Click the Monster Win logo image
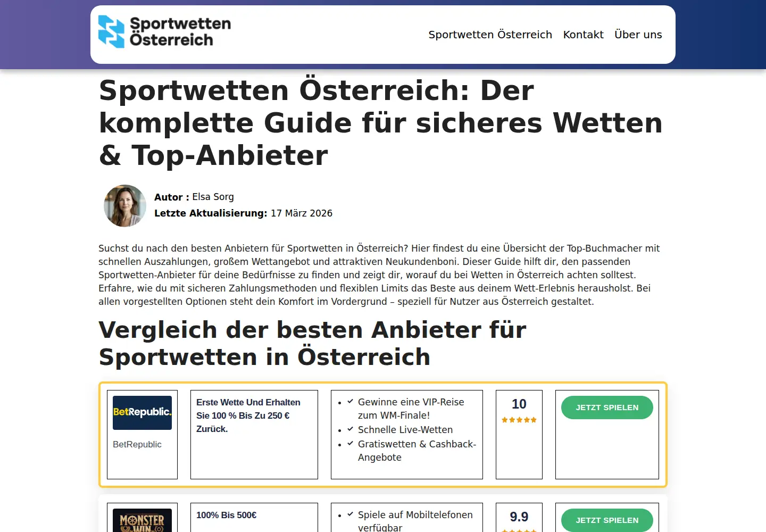 coord(142,520)
